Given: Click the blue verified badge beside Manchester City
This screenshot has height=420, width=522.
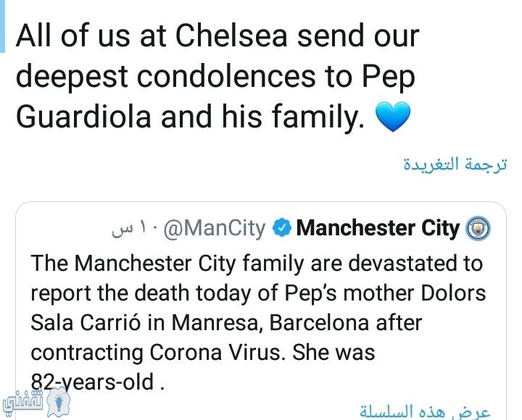Looking at the screenshot, I should click(282, 228).
